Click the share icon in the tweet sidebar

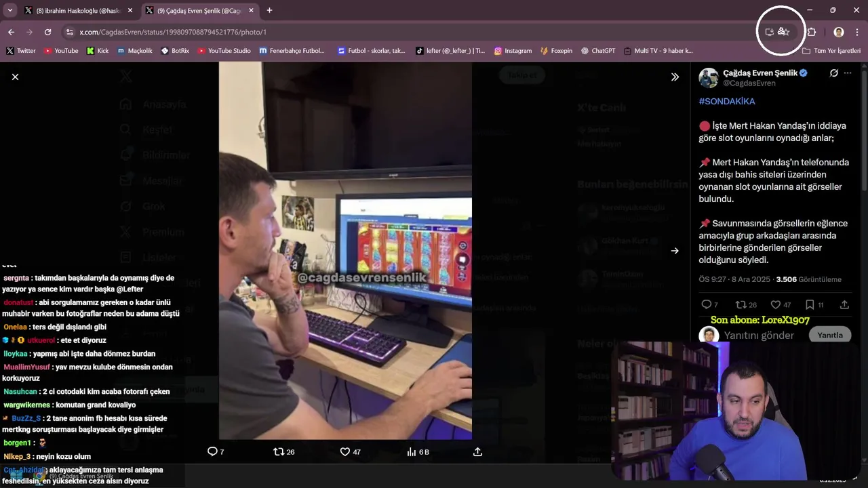(844, 304)
